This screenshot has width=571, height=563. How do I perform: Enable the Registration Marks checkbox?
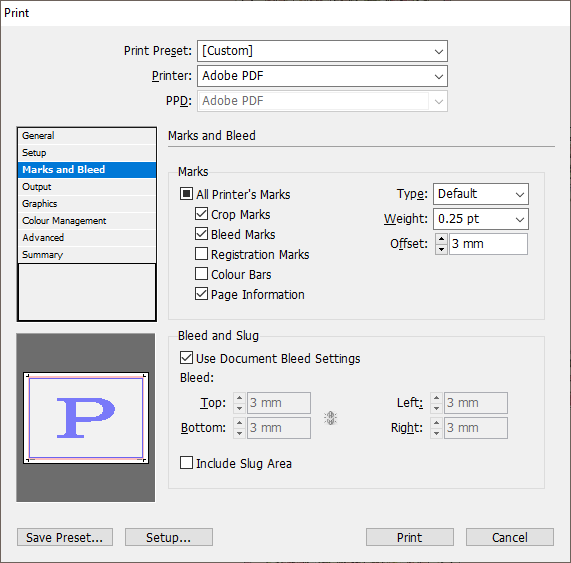tap(201, 254)
